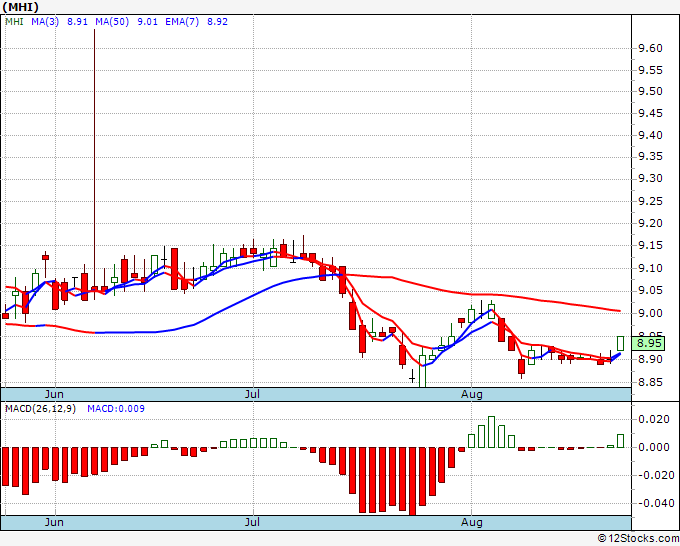
Task: Click the 9.50 price axis label
Action: click(651, 92)
